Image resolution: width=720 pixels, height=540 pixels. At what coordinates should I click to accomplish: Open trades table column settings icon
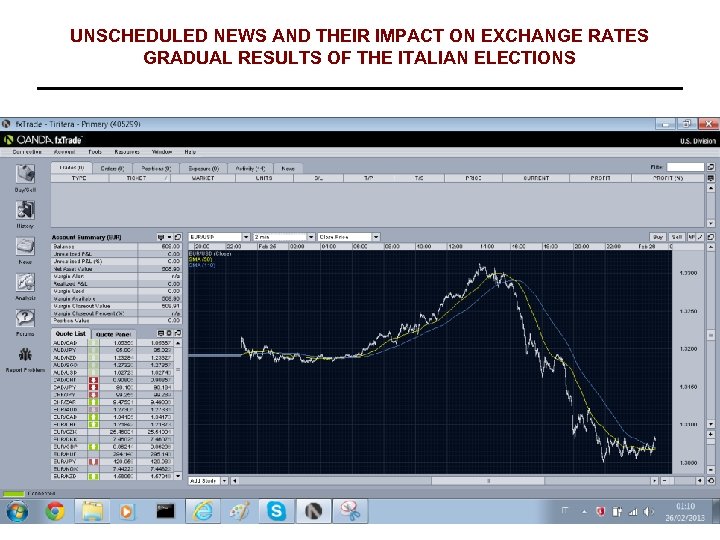[711, 178]
